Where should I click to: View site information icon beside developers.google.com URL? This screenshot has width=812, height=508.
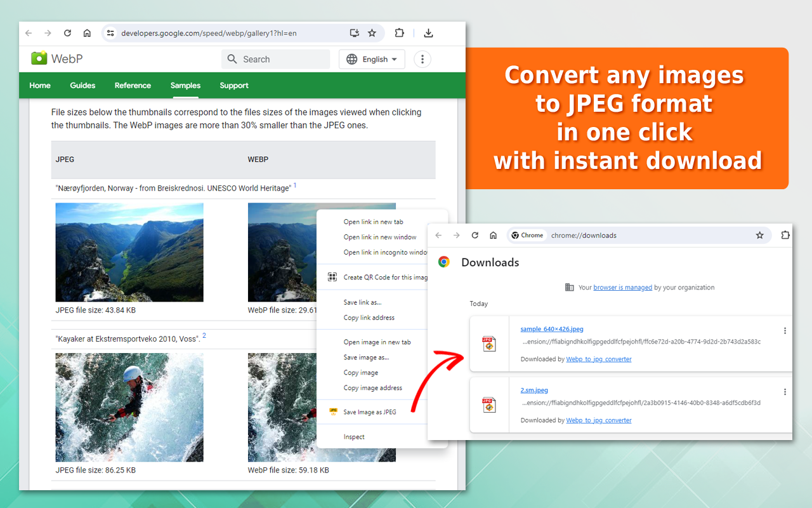(110, 33)
